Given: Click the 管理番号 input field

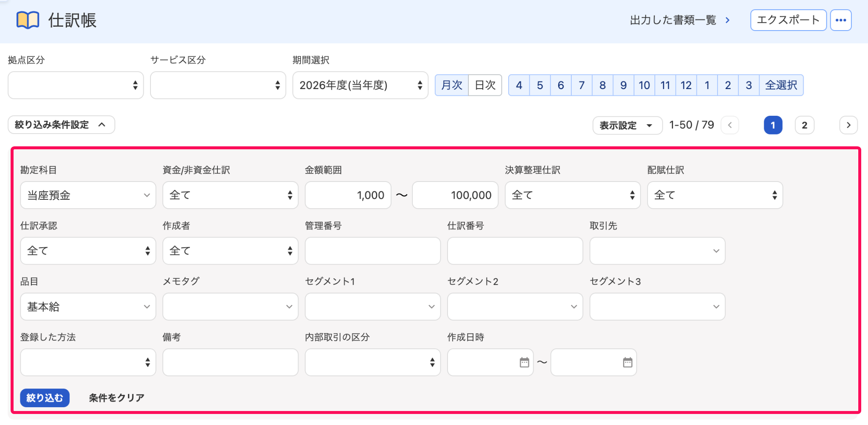Looking at the screenshot, I should pos(373,251).
